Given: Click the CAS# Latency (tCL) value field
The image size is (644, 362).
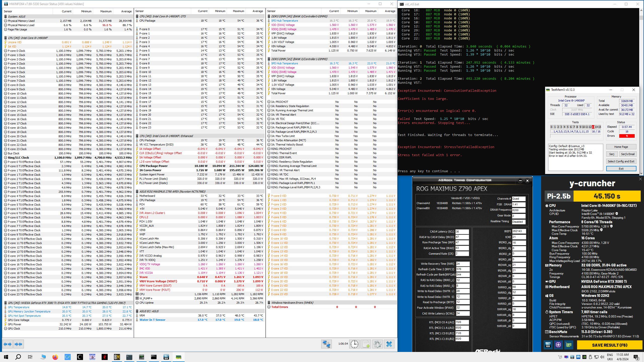Looking at the screenshot, I should click(462, 232).
